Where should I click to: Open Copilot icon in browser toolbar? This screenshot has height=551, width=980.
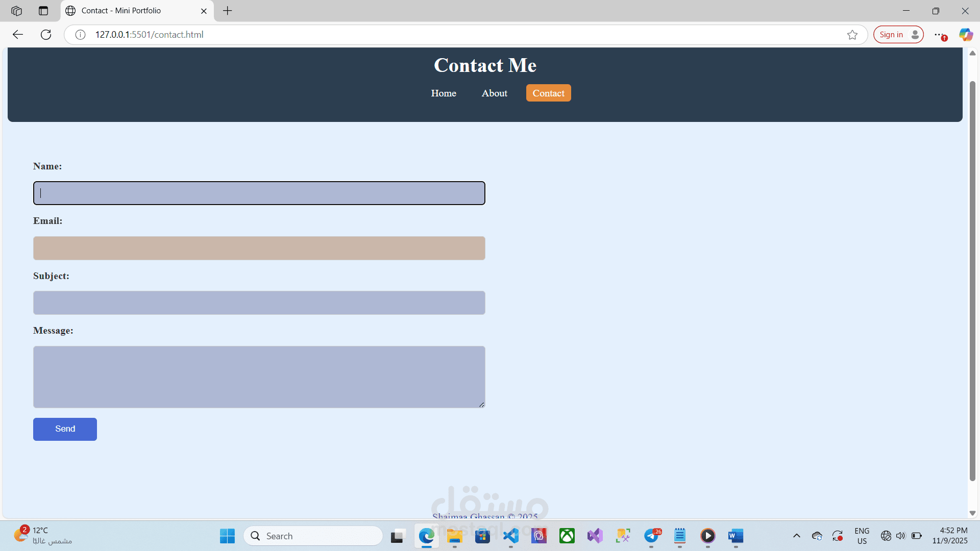(x=965, y=35)
